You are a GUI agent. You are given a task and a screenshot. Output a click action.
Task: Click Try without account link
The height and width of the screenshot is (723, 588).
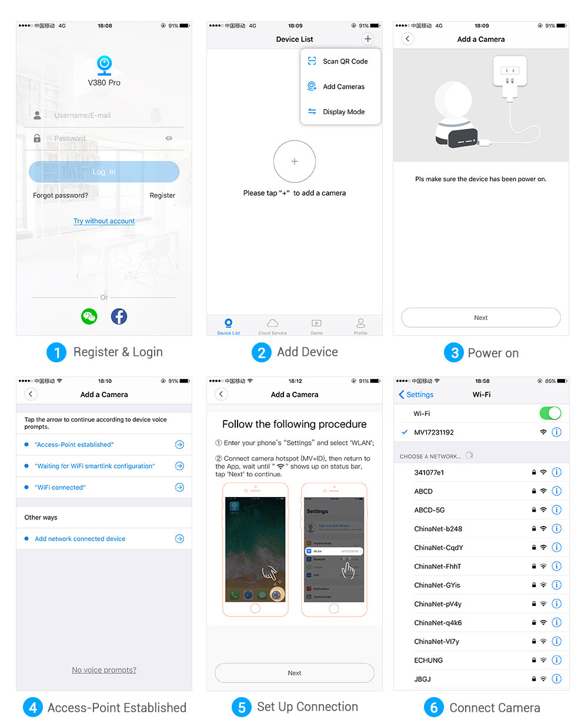(x=104, y=221)
